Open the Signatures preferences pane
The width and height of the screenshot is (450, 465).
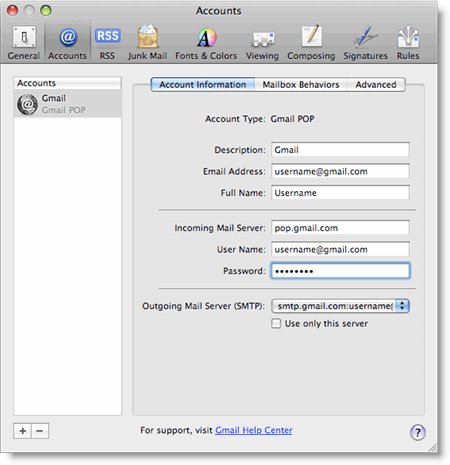366,43
